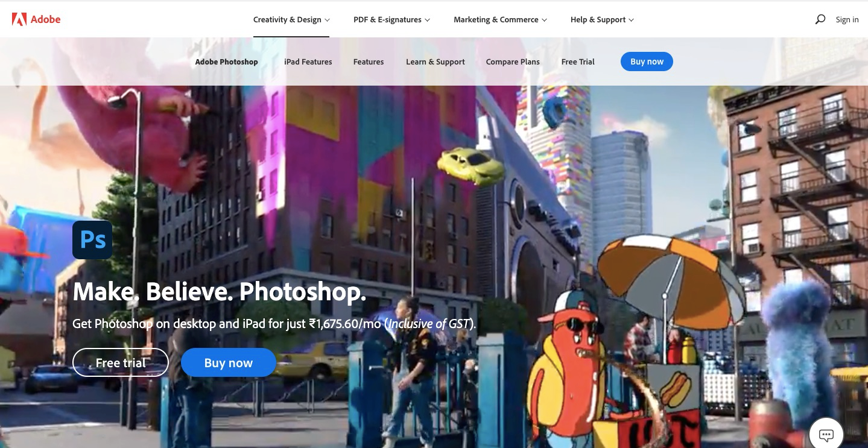Open the Marketing & Commerce dropdown
Viewport: 868px width, 448px height.
pos(500,20)
